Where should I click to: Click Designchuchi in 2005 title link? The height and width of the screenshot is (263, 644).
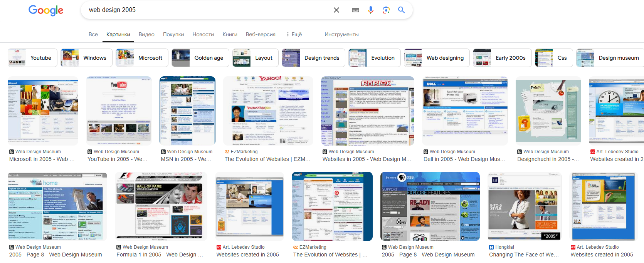[x=548, y=159]
